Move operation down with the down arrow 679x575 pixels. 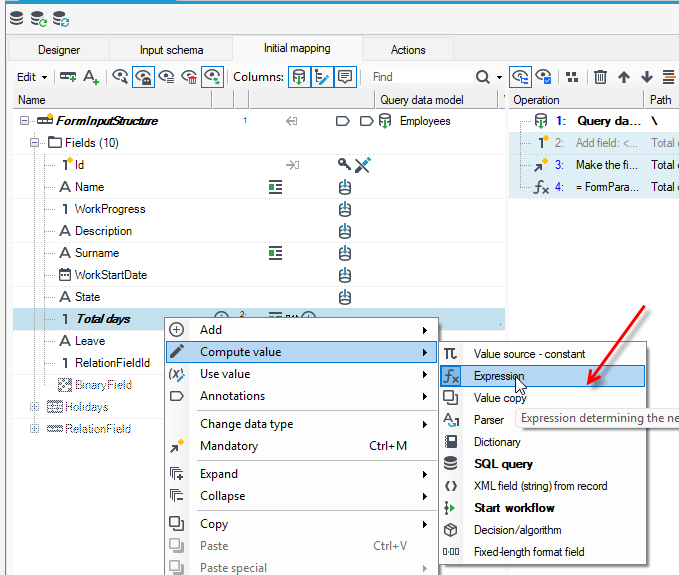pyautogui.click(x=647, y=77)
